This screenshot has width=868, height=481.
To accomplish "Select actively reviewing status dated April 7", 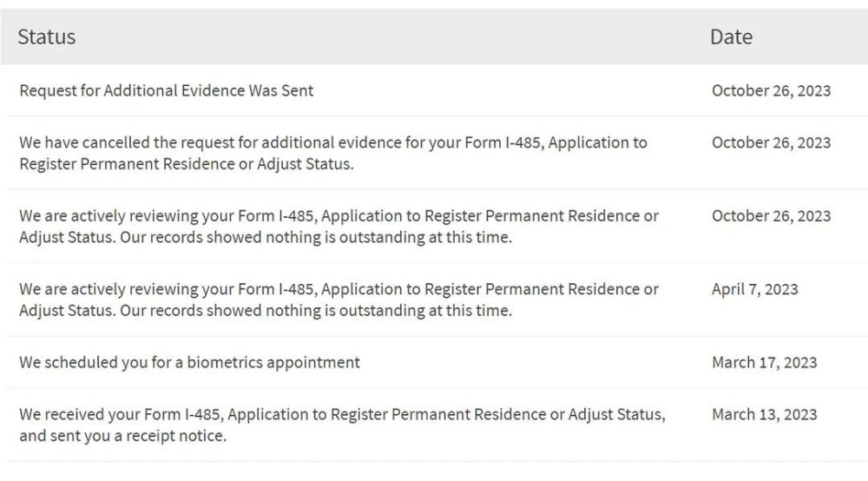I will click(339, 300).
